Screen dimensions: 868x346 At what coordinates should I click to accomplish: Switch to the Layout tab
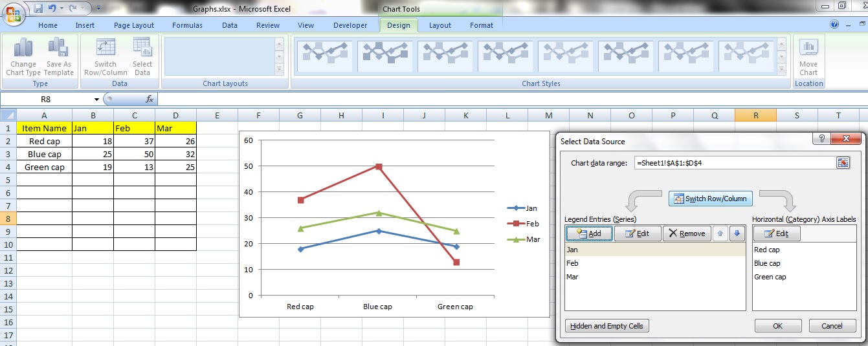(440, 25)
